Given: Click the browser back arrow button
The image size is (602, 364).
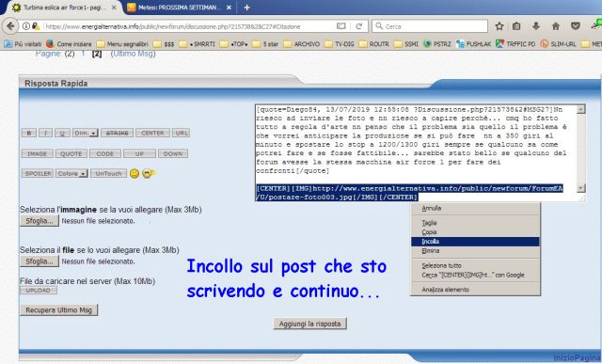Looking at the screenshot, I should pos(10,26).
